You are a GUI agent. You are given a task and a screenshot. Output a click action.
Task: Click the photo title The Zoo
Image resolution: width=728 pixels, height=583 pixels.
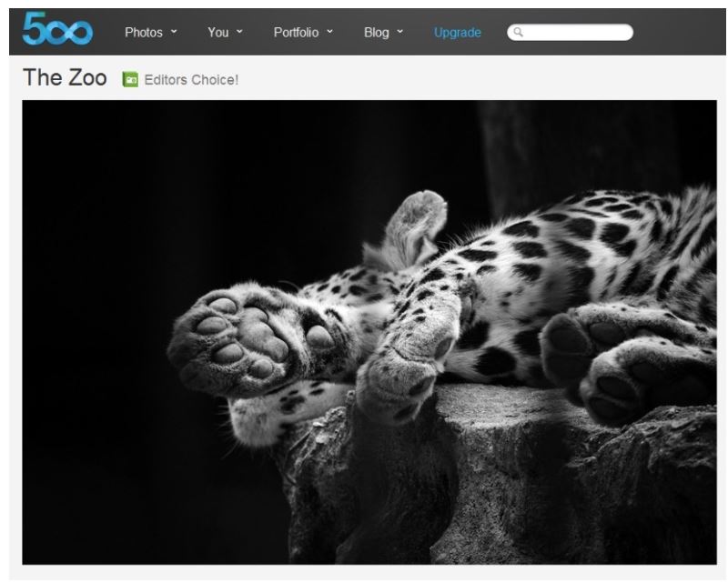65,77
